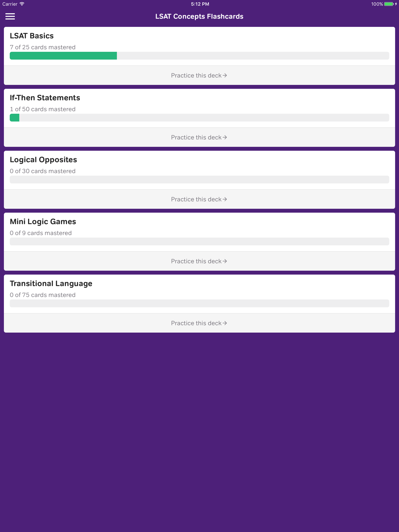Click the empty progress bar under Mini Logic Games

199,241
